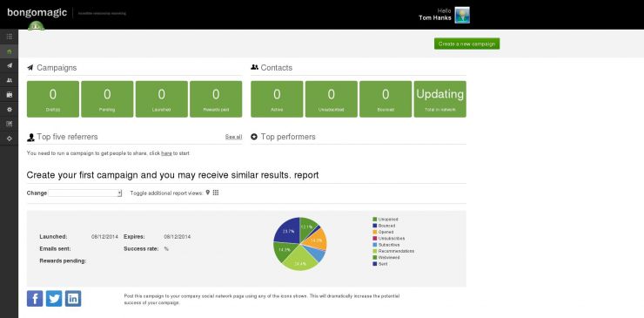Toggle the map pin report view
Viewport: 644px width, 318px height.
[208, 193]
